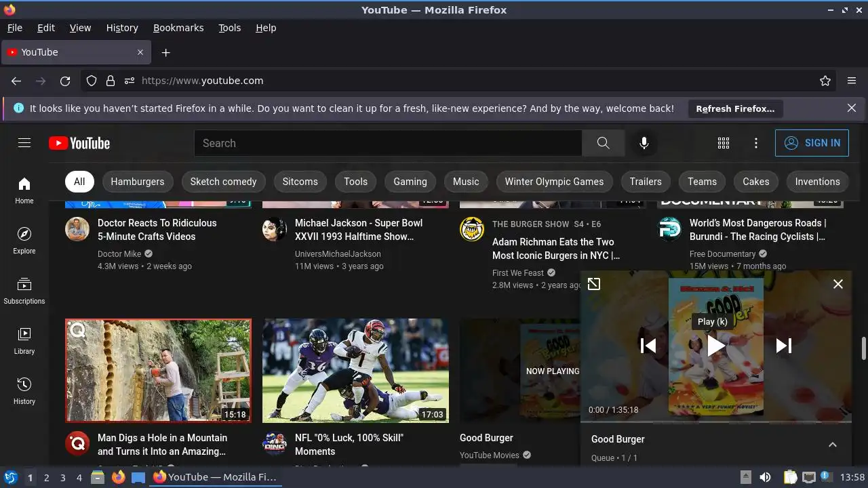Open the YouTube hamburger guide menu
Viewport: 868px width, 488px height.
(x=24, y=143)
